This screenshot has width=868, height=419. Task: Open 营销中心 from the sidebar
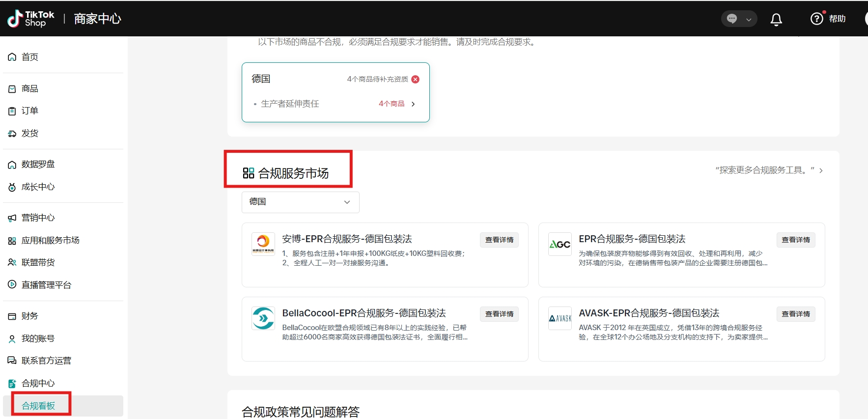click(x=38, y=218)
